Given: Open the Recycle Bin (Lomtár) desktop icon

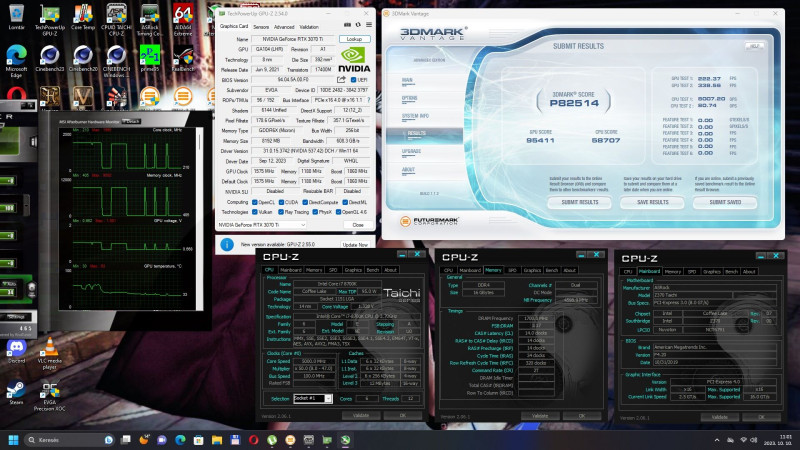Looking at the screenshot, I should 16,17.
